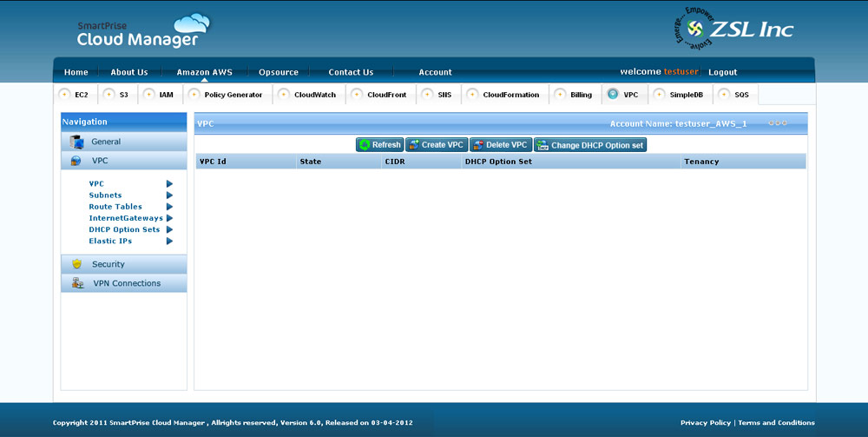
Task: Click the Account Name testuser_AWS_1 text
Action: click(x=678, y=124)
